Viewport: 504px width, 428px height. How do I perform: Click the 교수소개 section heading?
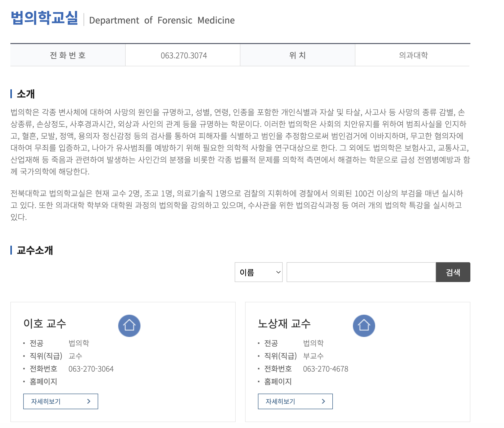(35, 250)
